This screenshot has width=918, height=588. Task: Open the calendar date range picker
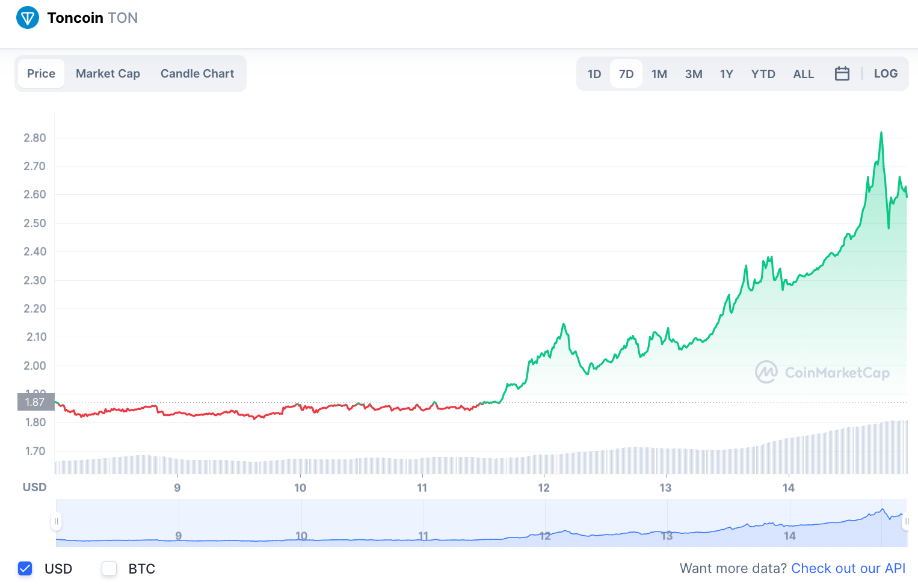click(842, 73)
